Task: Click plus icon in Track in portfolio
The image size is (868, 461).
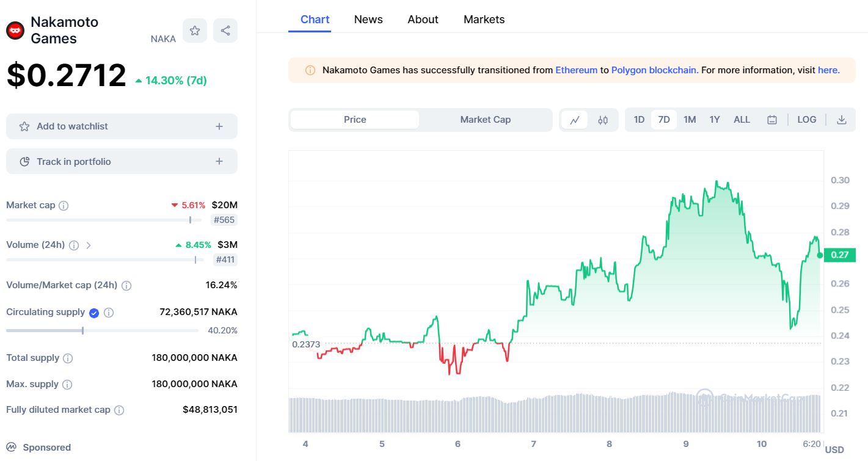Action: pos(219,162)
